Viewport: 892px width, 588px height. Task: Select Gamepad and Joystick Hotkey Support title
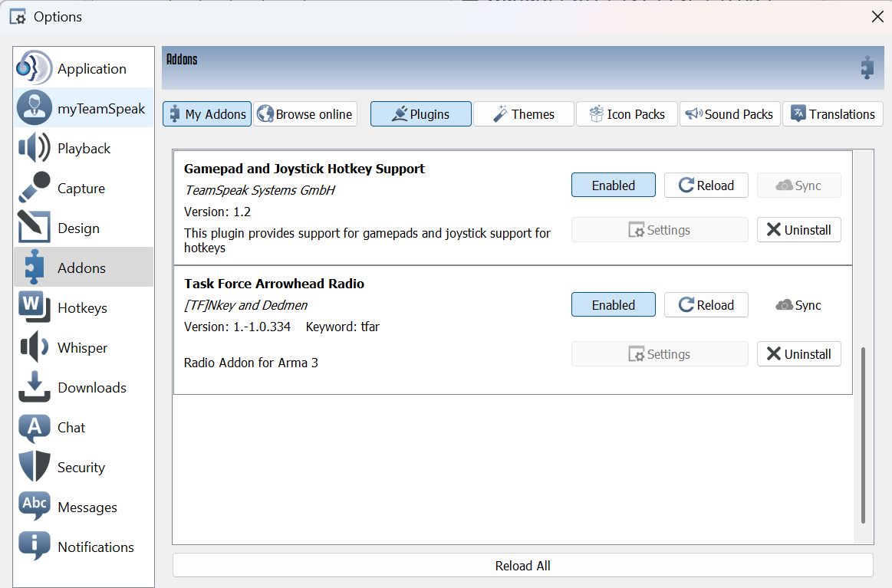click(x=304, y=169)
